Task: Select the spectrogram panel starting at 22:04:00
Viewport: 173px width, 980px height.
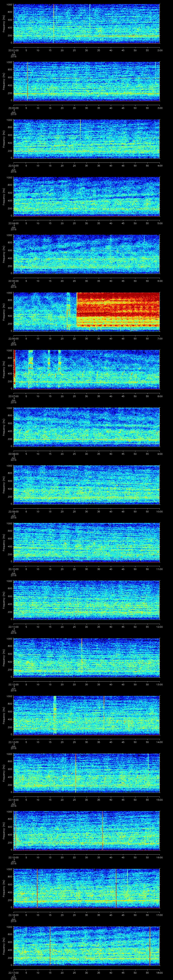Action: click(86, 196)
